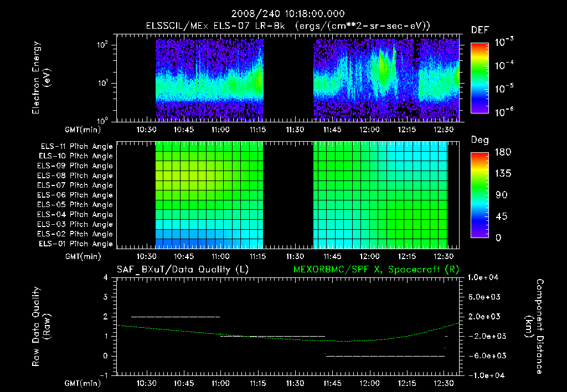Click 11:30 tick label under electron spectrogram
The width and height of the screenshot is (567, 392).
295,130
